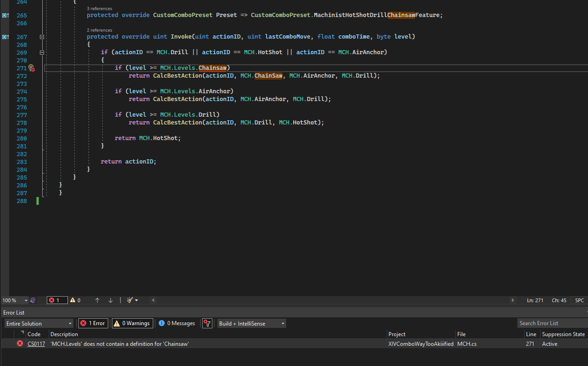Click the purple feedback icon next to zoom control
The width and height of the screenshot is (588, 366).
point(33,300)
